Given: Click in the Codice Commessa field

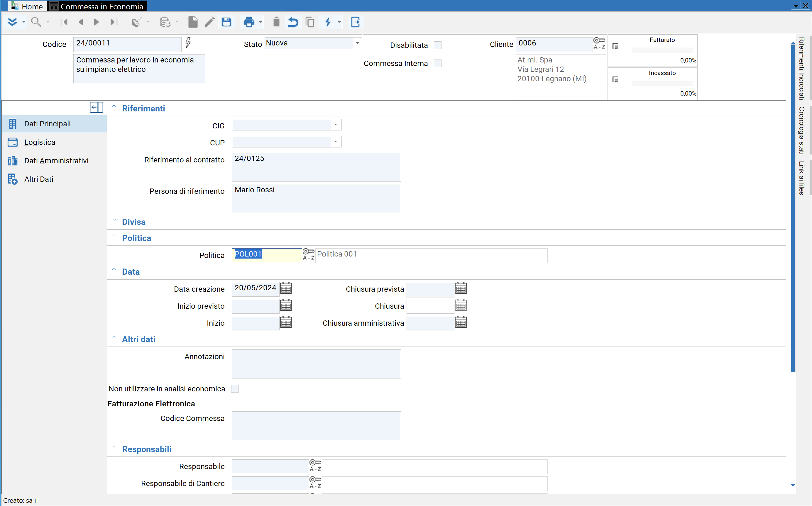Looking at the screenshot, I should (316, 426).
